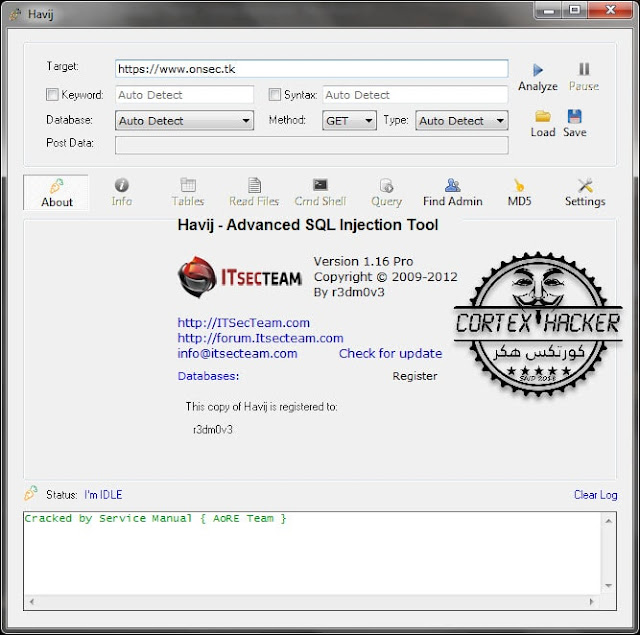Click the "Copyright © 2009-2012" text
This screenshot has width=640, height=635.
(x=385, y=277)
